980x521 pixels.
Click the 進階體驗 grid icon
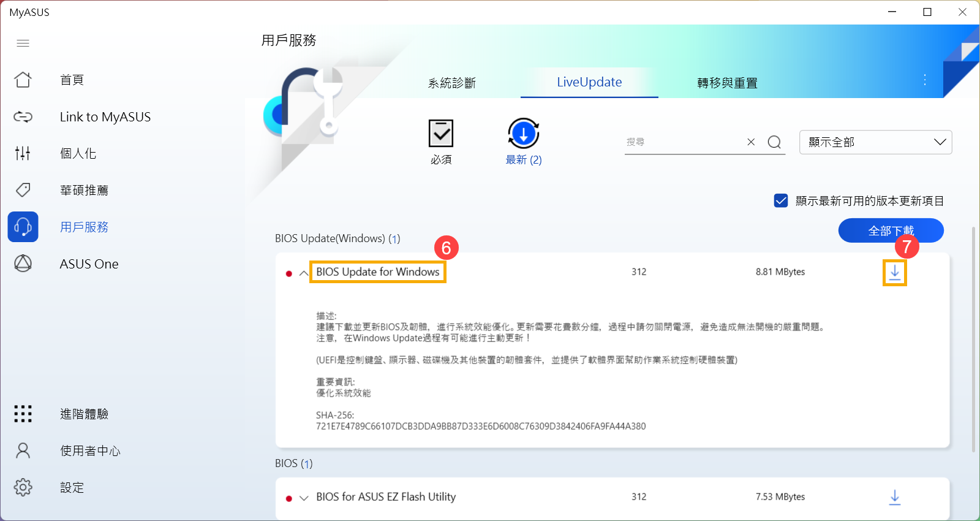pyautogui.click(x=23, y=414)
